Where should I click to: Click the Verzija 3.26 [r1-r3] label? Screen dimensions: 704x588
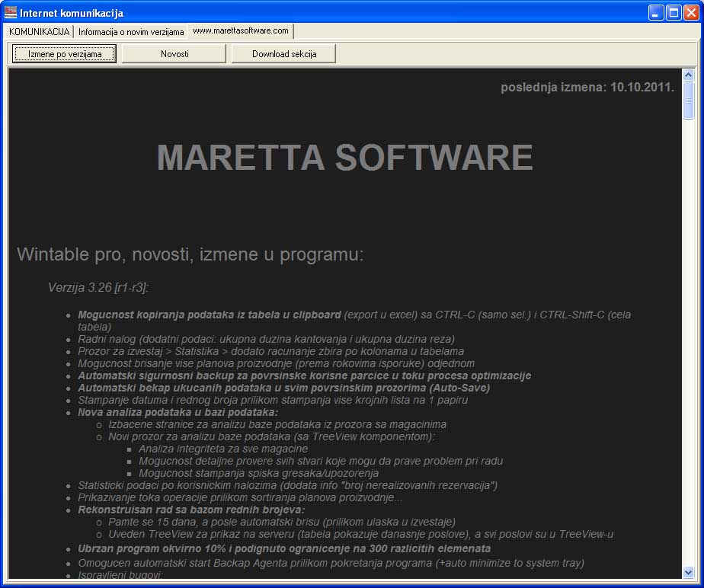pyautogui.click(x=98, y=288)
